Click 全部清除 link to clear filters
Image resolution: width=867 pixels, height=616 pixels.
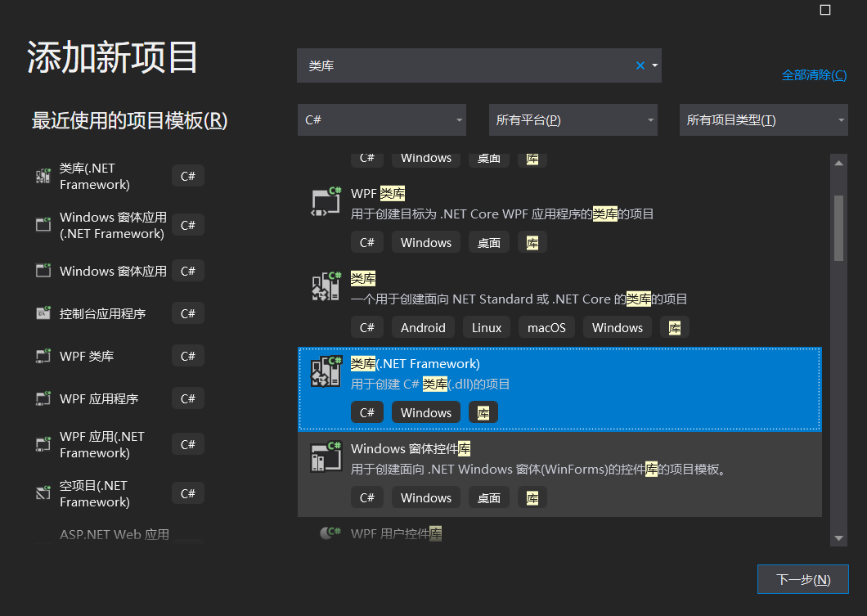click(814, 75)
